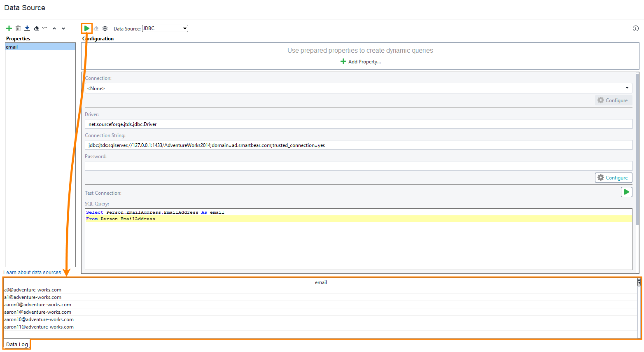Delete the selected property using the trash icon
644x352 pixels.
coord(18,28)
